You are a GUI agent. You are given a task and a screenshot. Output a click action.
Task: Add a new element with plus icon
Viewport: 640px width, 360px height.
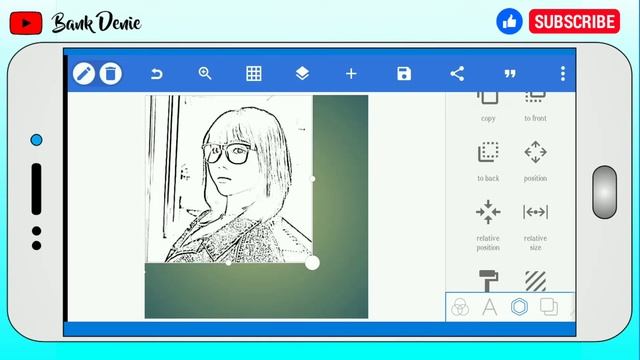(351, 74)
